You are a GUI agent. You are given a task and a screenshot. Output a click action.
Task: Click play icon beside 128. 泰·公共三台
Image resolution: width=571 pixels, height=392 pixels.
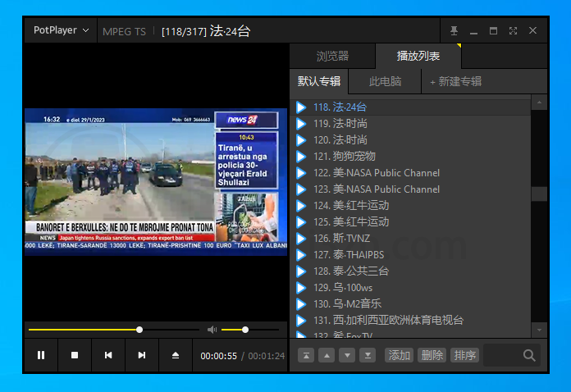(x=301, y=271)
